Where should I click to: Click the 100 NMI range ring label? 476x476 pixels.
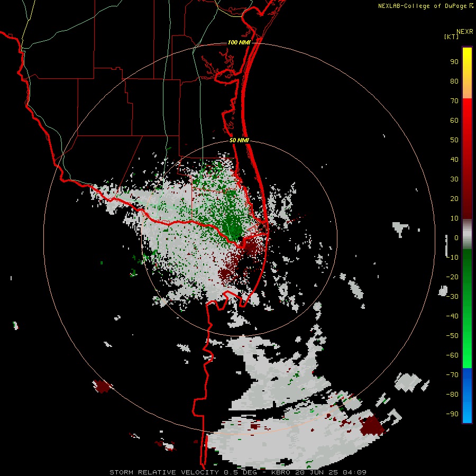[239, 42]
